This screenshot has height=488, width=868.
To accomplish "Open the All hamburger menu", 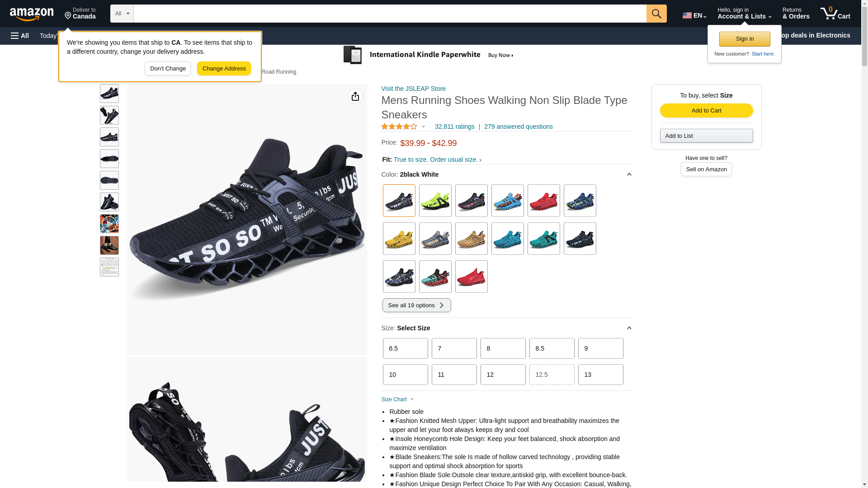I will coord(20,36).
